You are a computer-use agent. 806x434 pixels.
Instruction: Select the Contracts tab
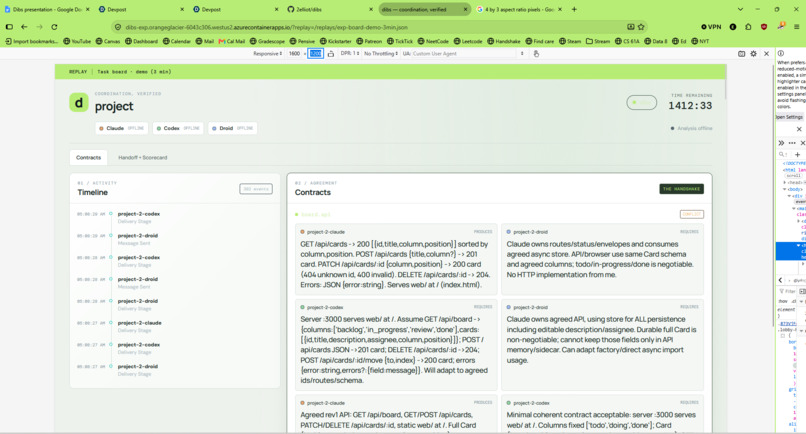pos(88,157)
